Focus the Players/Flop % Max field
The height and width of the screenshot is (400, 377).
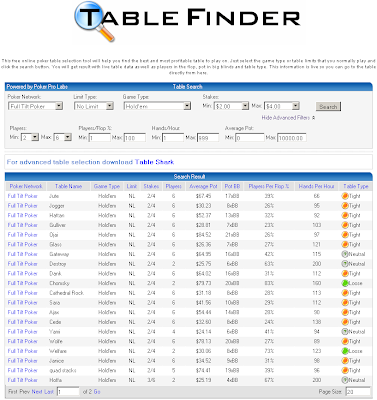135,138
